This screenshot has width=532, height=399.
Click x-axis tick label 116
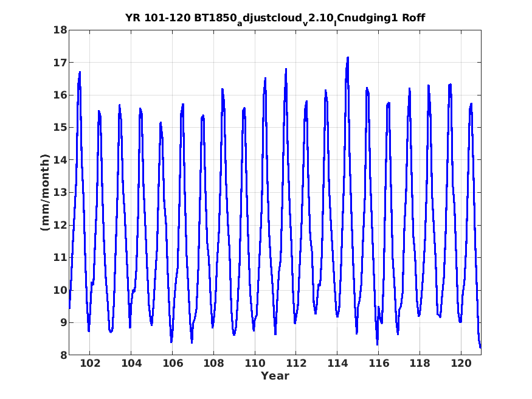(x=378, y=363)
